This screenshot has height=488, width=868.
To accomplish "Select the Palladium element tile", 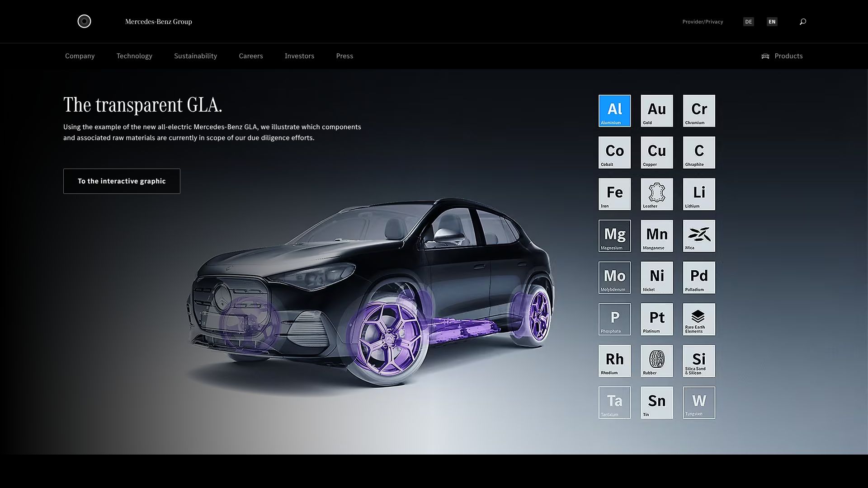I will pos(699,277).
